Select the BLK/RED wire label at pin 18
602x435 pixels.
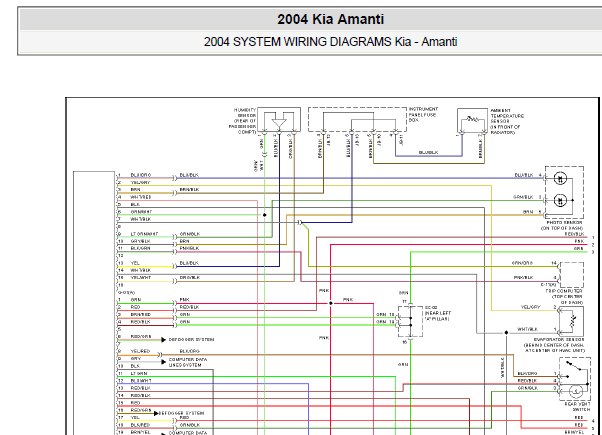pyautogui.click(x=140, y=425)
